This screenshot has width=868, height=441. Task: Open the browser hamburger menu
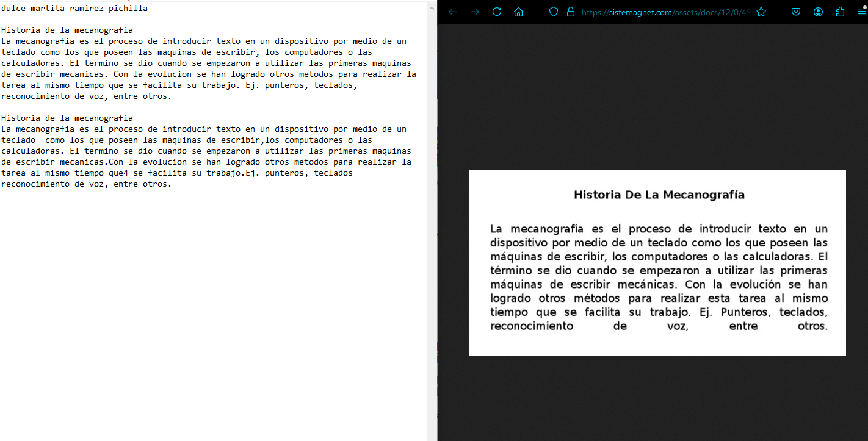[x=861, y=12]
